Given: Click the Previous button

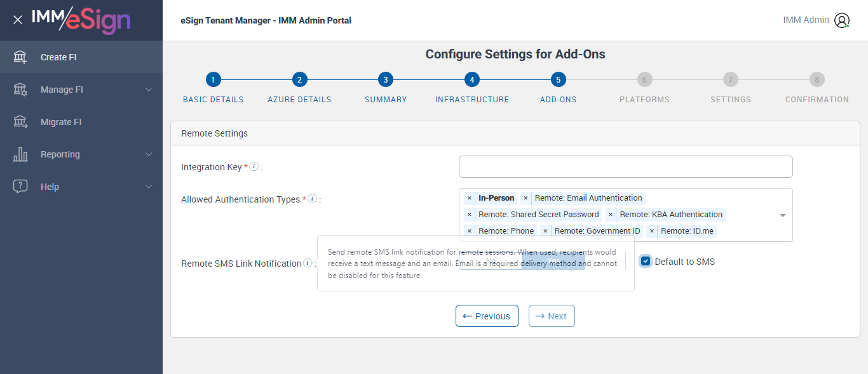Looking at the screenshot, I should [487, 316].
